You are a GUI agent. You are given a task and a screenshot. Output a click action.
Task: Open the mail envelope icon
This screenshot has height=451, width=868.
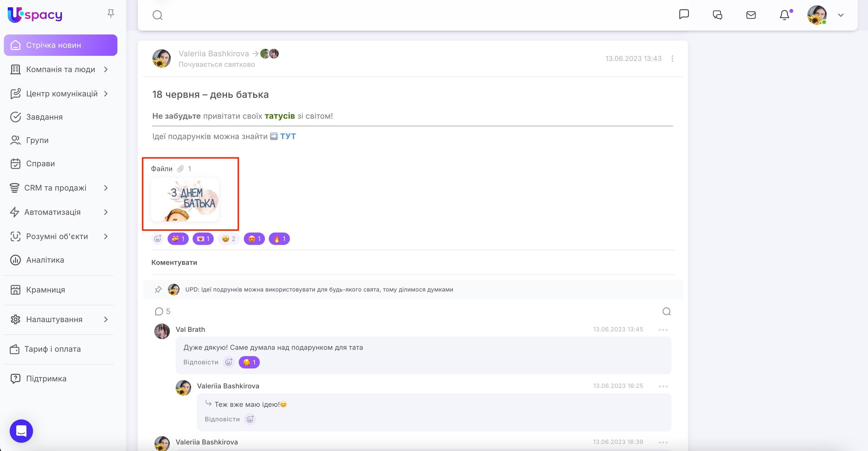[x=751, y=15]
